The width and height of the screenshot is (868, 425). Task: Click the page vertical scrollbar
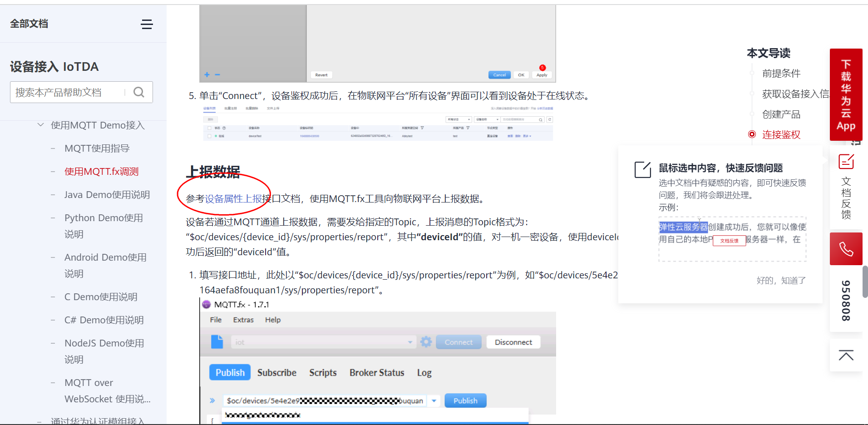[x=865, y=282]
